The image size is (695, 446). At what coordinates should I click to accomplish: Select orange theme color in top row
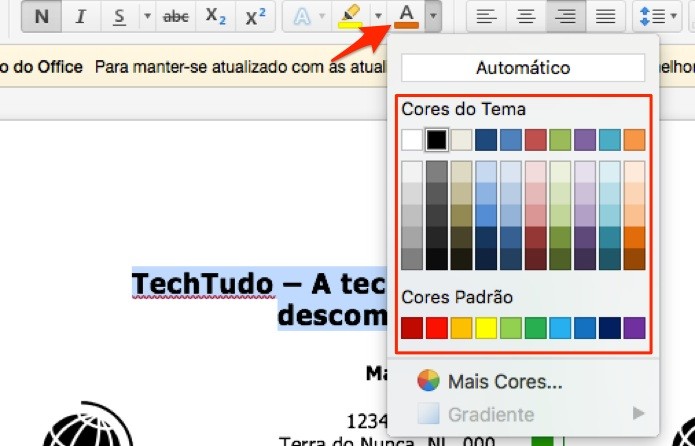(x=634, y=140)
